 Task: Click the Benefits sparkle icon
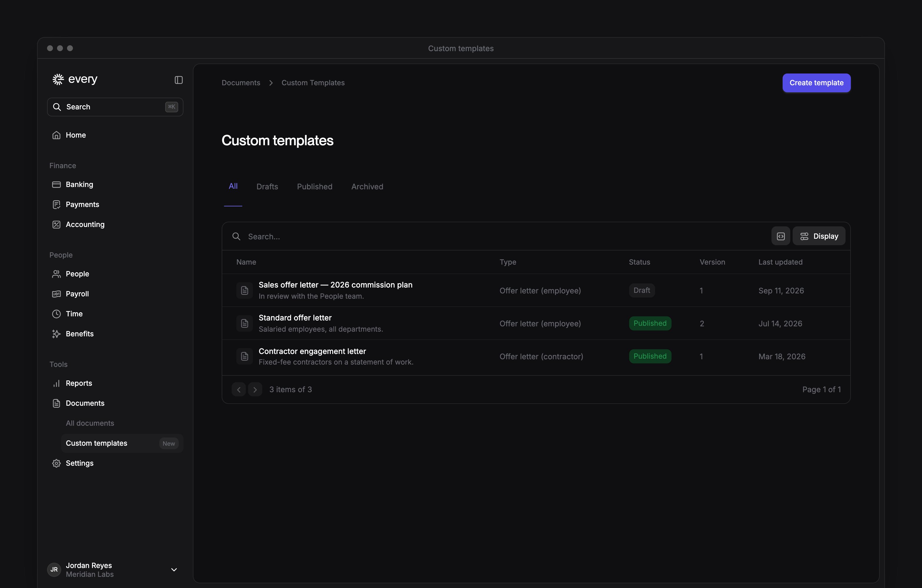56,334
